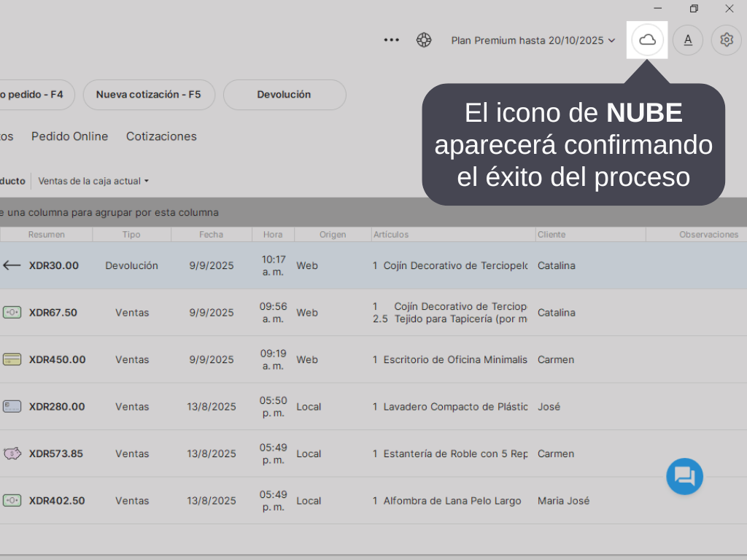Select the XDR573.85 amount cell
Viewport: 747px width, 560px height.
click(x=55, y=454)
